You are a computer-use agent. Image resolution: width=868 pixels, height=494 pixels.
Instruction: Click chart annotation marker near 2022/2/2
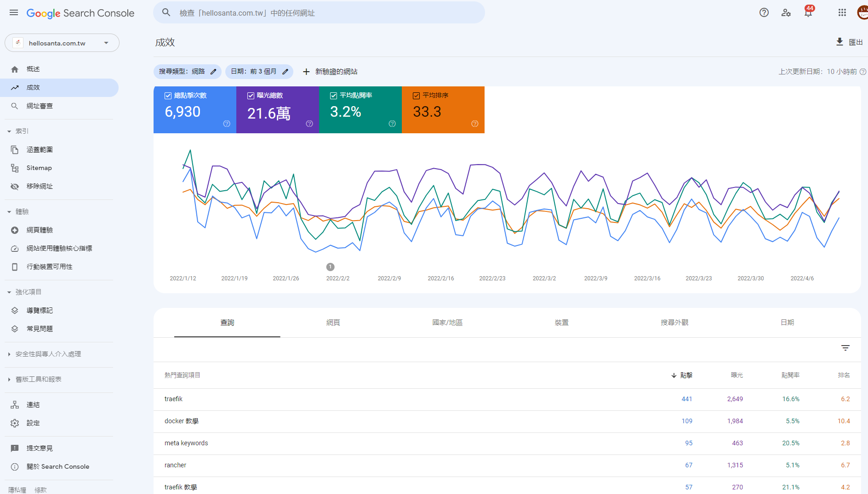[x=330, y=267]
